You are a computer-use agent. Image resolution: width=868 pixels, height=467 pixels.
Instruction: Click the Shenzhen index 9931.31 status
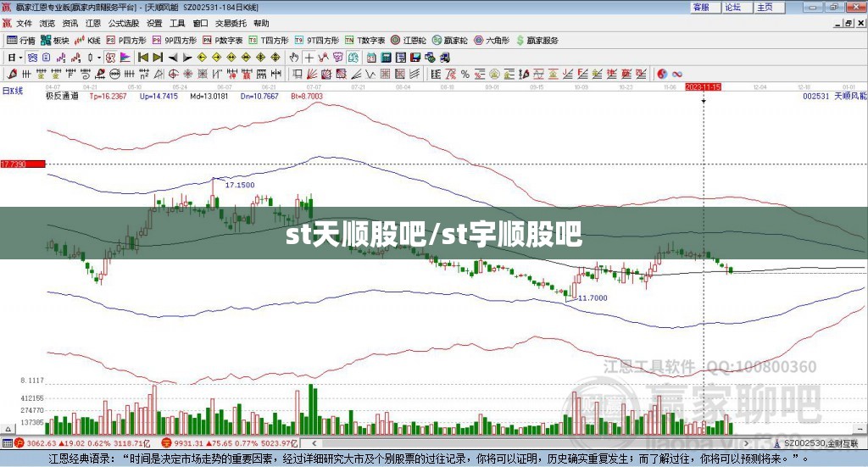(x=231, y=443)
